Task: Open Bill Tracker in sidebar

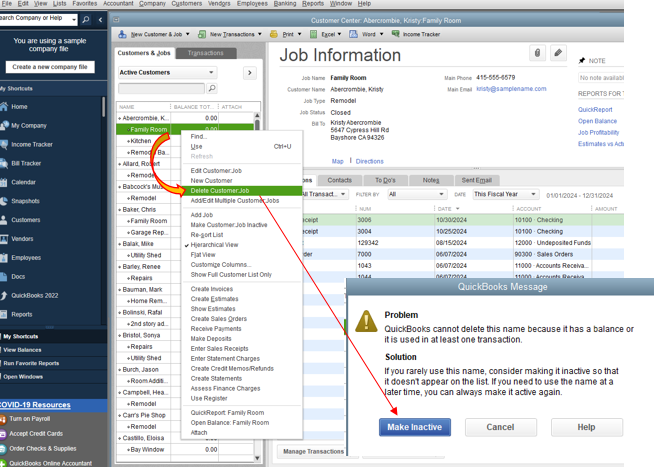Action: click(x=26, y=163)
